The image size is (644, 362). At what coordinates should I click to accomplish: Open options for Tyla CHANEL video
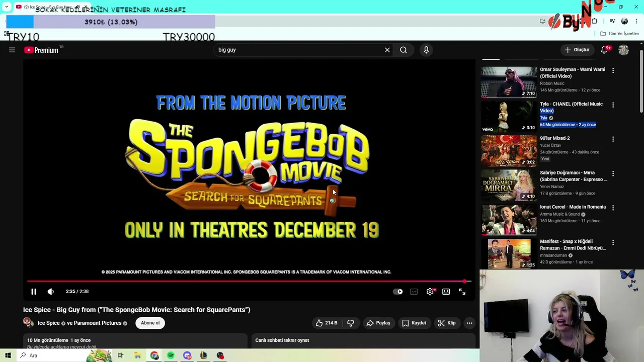click(613, 105)
